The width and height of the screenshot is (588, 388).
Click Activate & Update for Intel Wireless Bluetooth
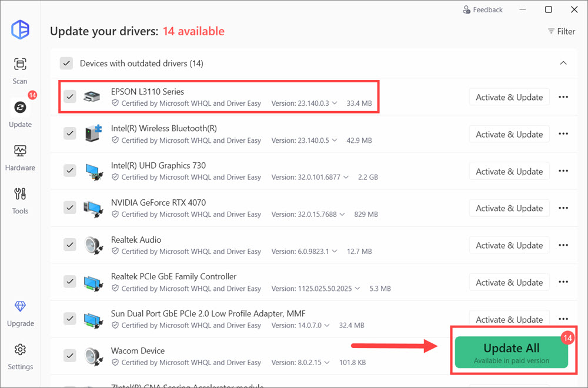click(509, 134)
